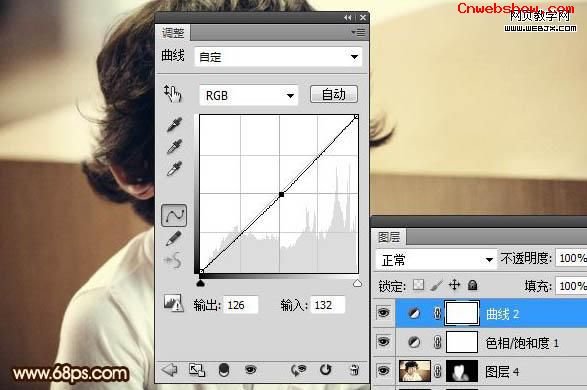Pick the white point eyedropper
Viewport: 587px width, 390px height.
coord(174,168)
